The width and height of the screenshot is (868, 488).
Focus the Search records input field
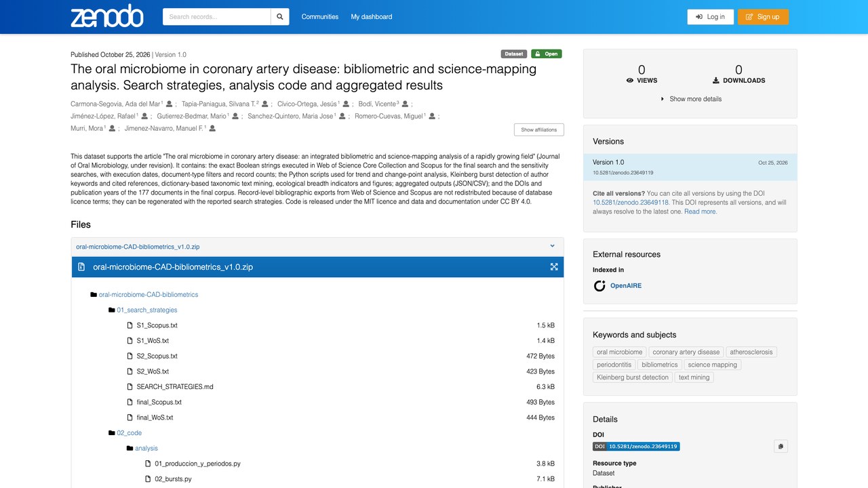[216, 17]
